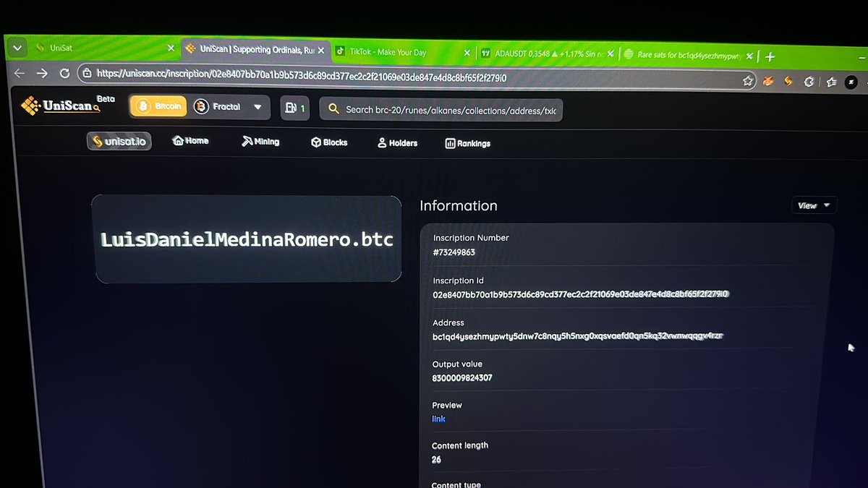Open the tab search dropdown arrow
868x488 pixels.
coord(17,48)
